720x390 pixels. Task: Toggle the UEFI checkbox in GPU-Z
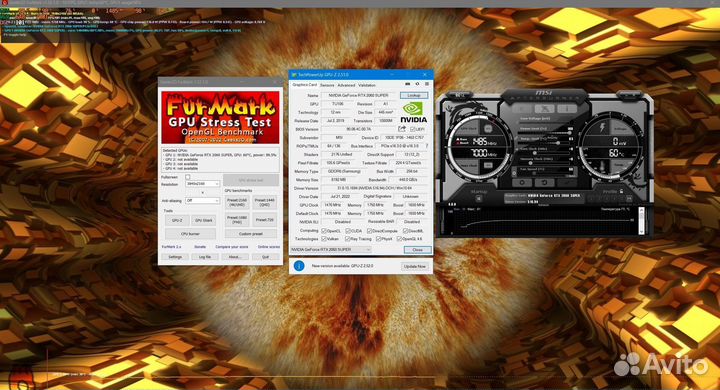(412, 130)
